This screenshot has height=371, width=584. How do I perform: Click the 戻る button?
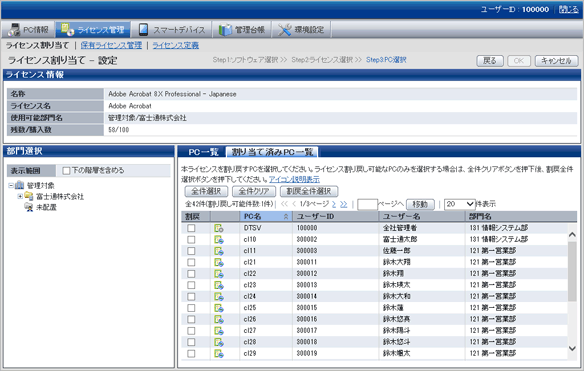(490, 61)
